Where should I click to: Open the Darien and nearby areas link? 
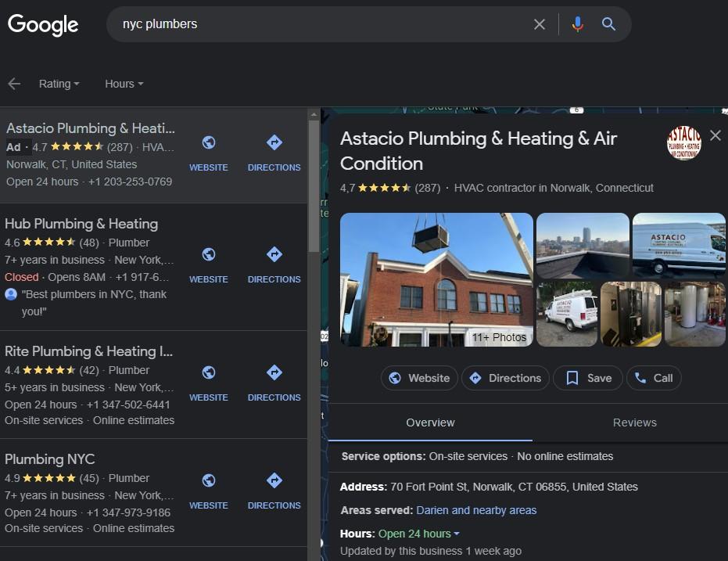[476, 510]
